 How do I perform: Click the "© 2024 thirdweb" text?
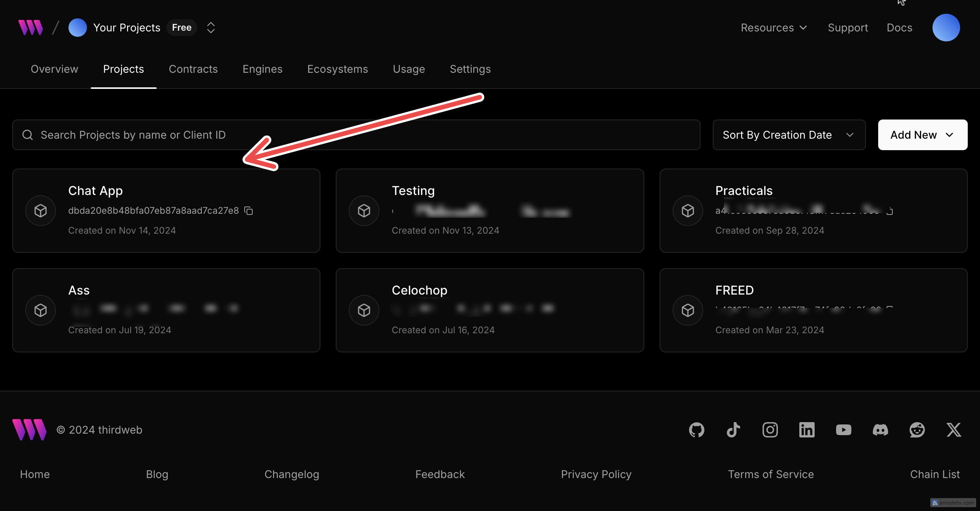point(99,430)
